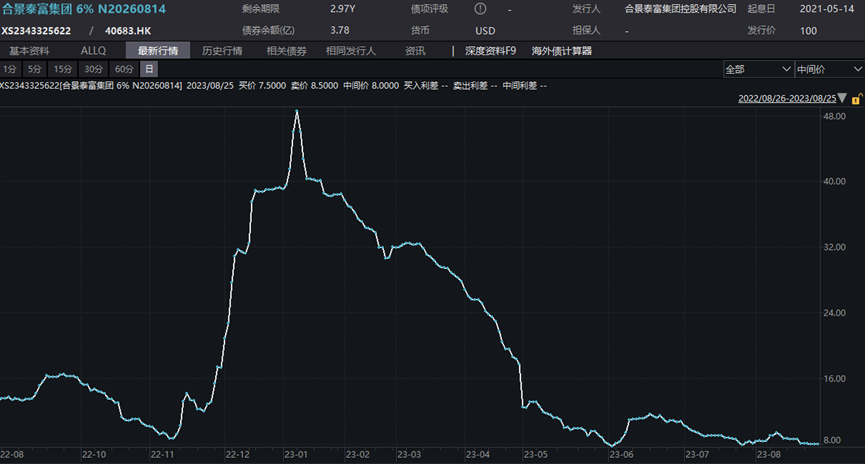Click the gray triangle beside date range
Viewport: 865px width, 464px height.
[x=842, y=99]
